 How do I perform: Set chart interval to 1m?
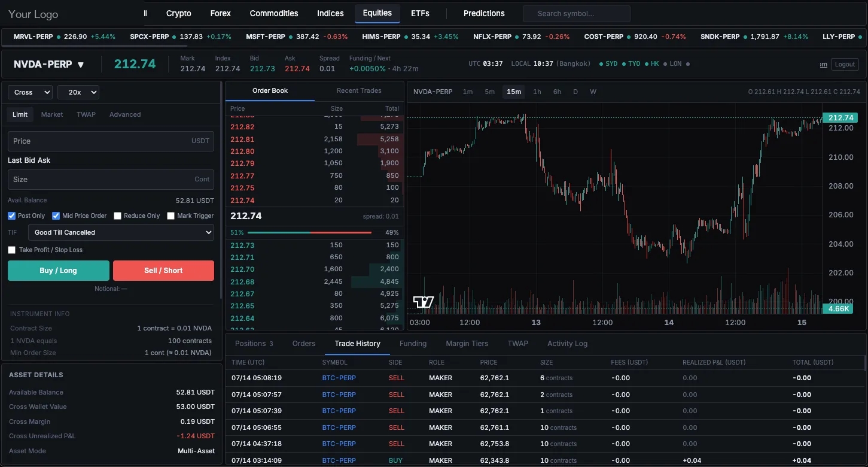pos(468,92)
